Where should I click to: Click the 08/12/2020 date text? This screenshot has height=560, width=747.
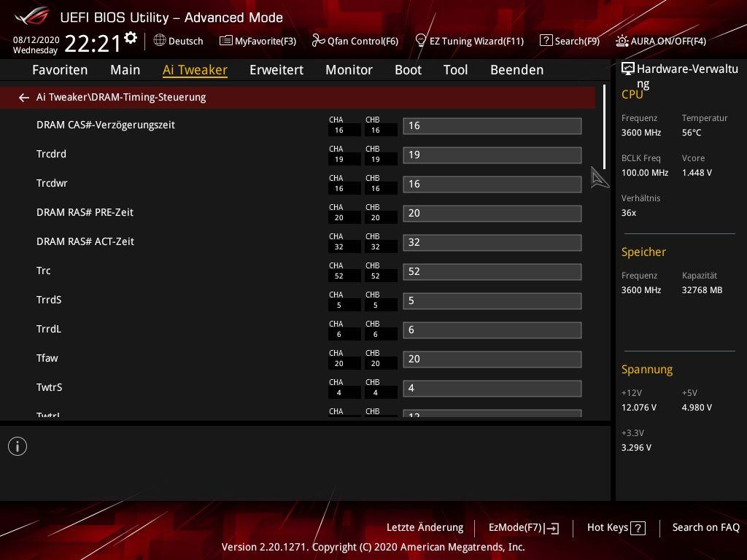[x=36, y=39]
